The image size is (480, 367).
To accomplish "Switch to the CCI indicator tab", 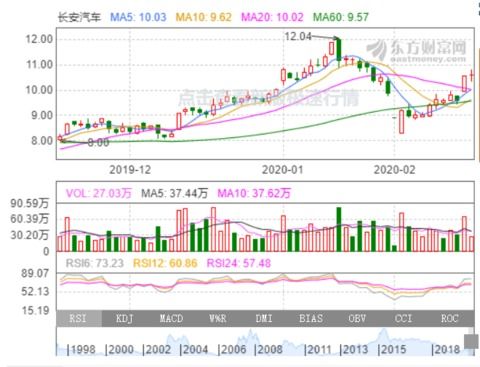I will [x=403, y=318].
